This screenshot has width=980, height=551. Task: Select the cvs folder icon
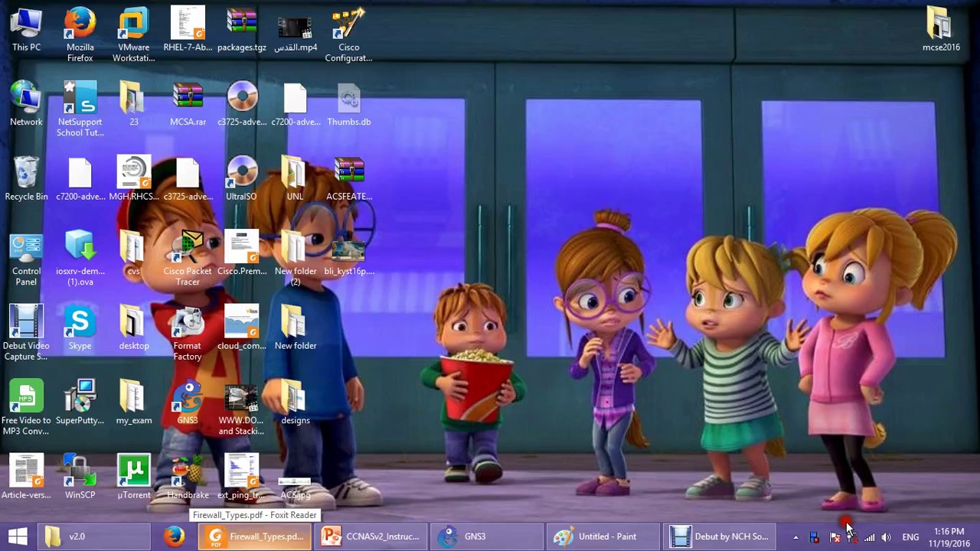[x=133, y=254]
